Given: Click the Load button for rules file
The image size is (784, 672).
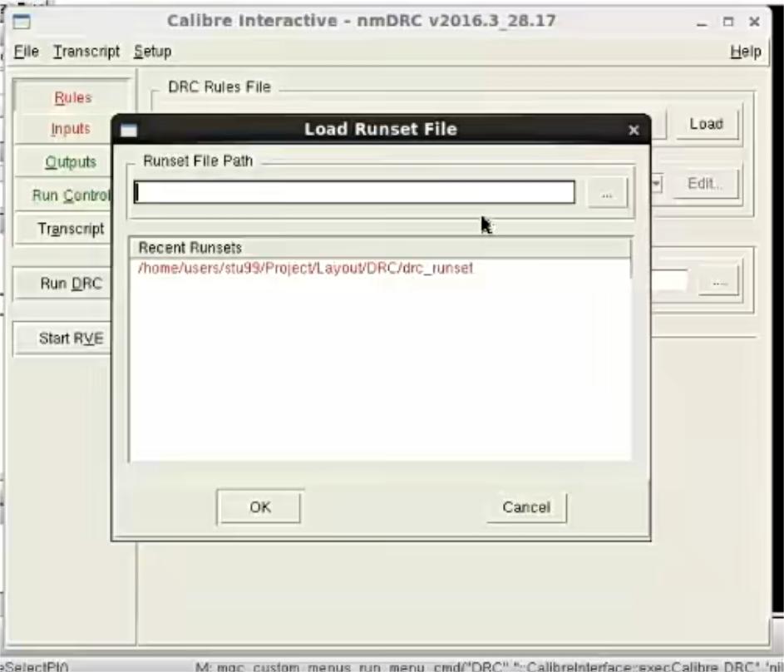Looking at the screenshot, I should point(706,123).
